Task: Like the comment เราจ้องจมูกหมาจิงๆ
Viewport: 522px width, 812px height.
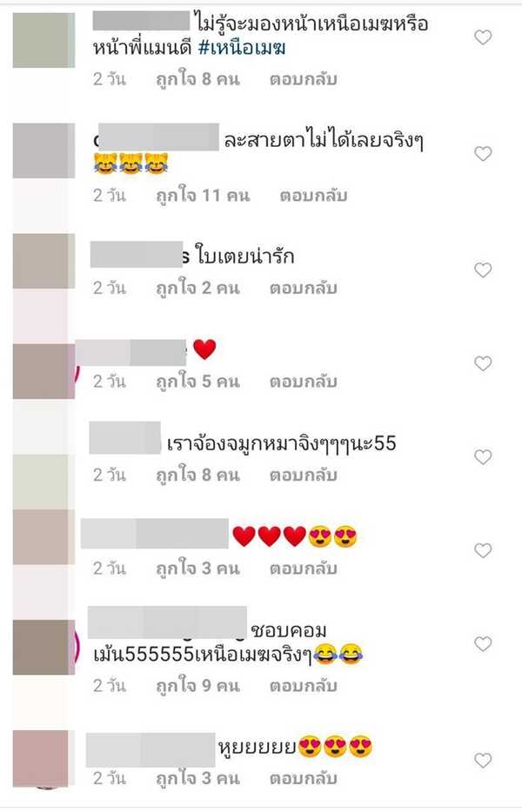Action: (x=483, y=457)
